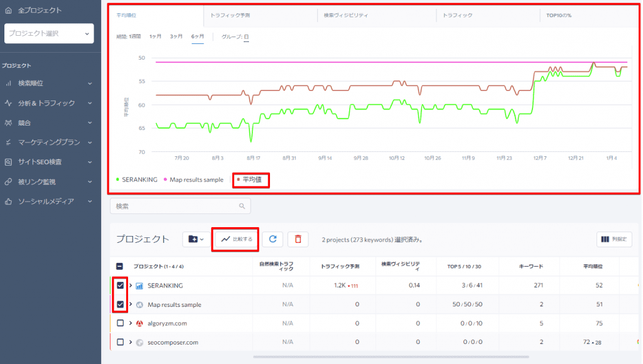The image size is (643, 364).
Task: Click the algoryzm.com red favicon
Action: click(139, 323)
